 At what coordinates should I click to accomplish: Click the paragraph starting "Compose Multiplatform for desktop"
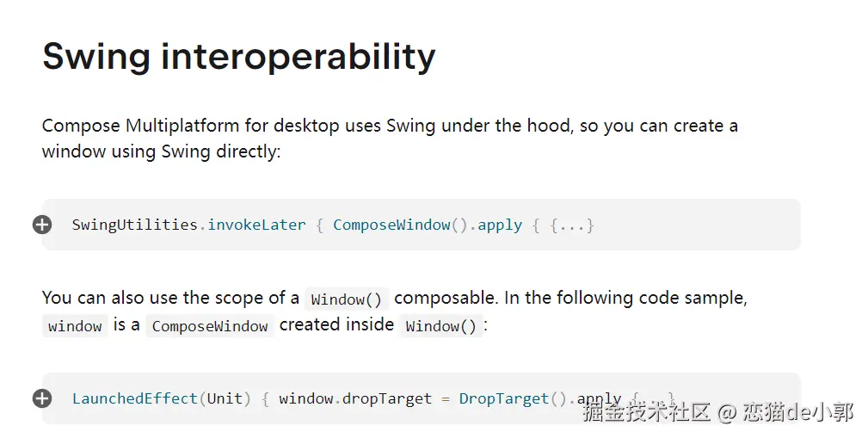(390, 139)
